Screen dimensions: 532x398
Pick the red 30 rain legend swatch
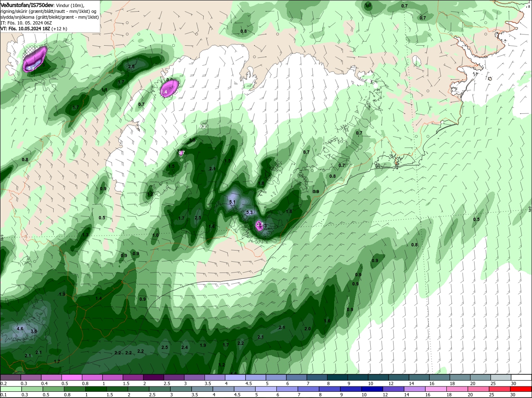coord(521,389)
